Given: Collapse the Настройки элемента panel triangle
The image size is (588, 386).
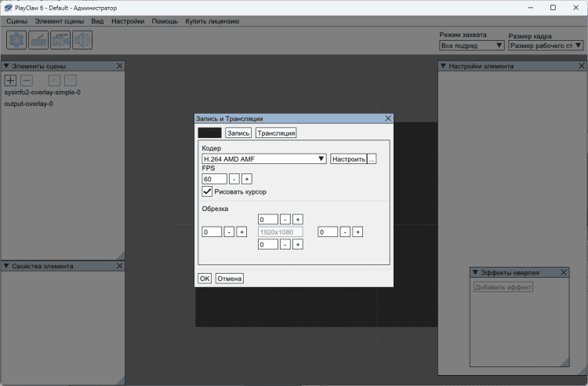Looking at the screenshot, I should (443, 66).
